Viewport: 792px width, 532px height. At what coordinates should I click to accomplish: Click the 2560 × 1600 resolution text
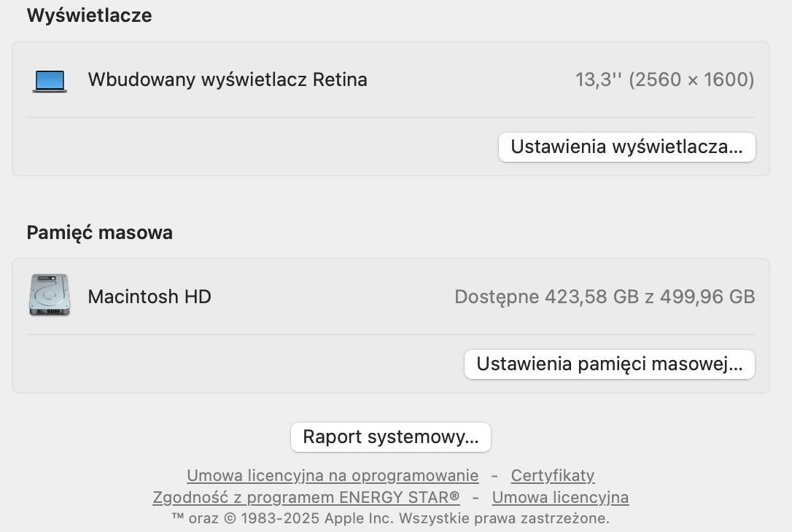pos(692,79)
